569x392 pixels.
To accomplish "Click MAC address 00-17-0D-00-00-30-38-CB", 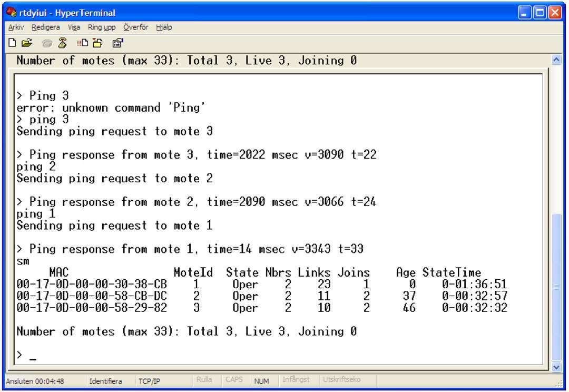I will pyautogui.click(x=92, y=284).
